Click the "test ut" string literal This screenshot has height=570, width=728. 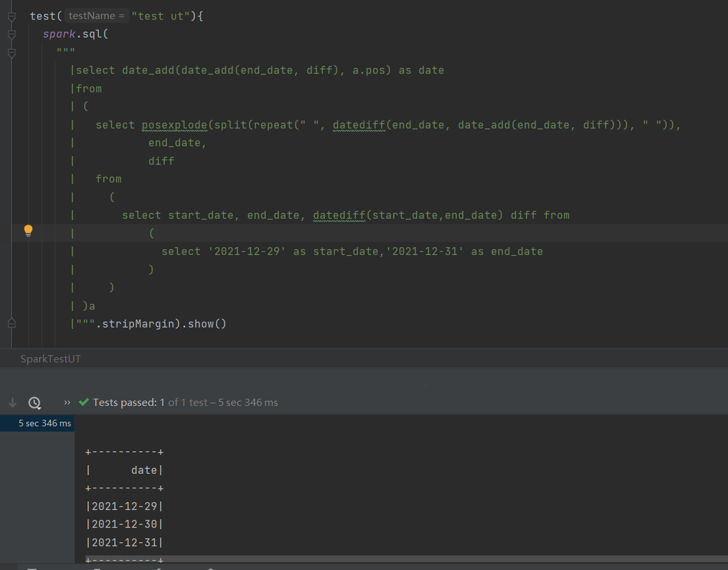[161, 16]
